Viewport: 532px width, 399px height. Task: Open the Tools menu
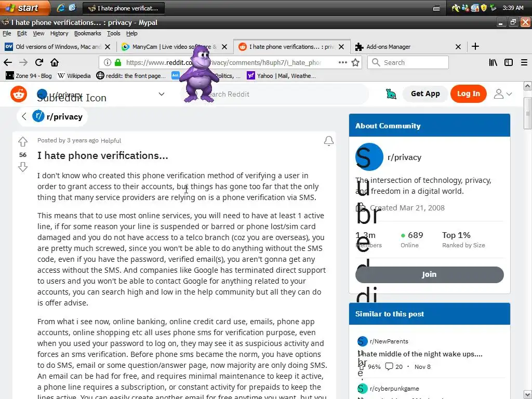[114, 33]
